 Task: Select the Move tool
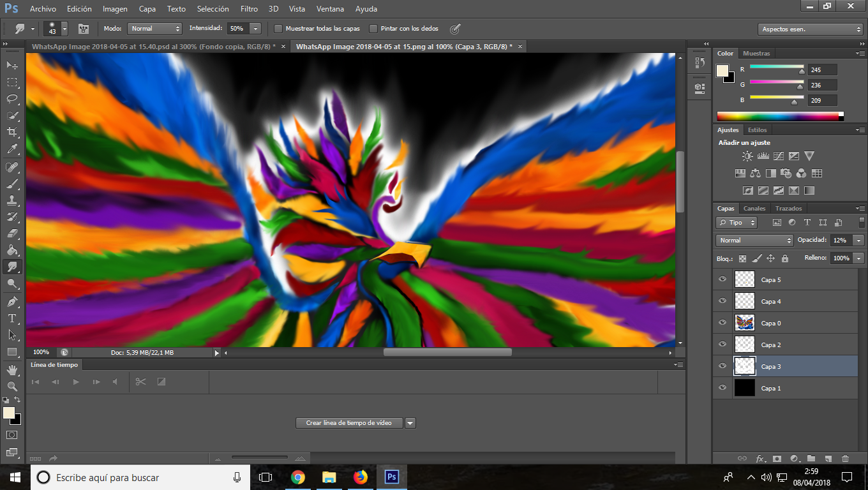[x=12, y=65]
